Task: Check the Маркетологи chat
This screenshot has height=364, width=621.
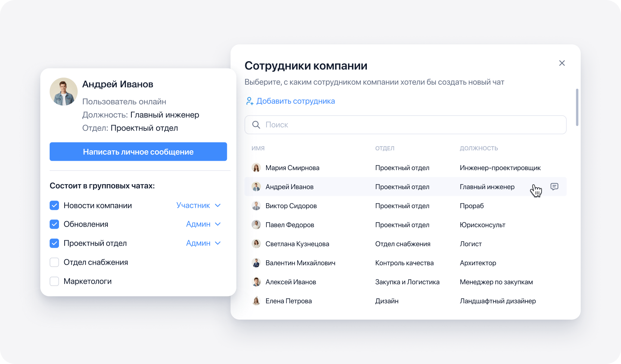Action: click(x=54, y=281)
